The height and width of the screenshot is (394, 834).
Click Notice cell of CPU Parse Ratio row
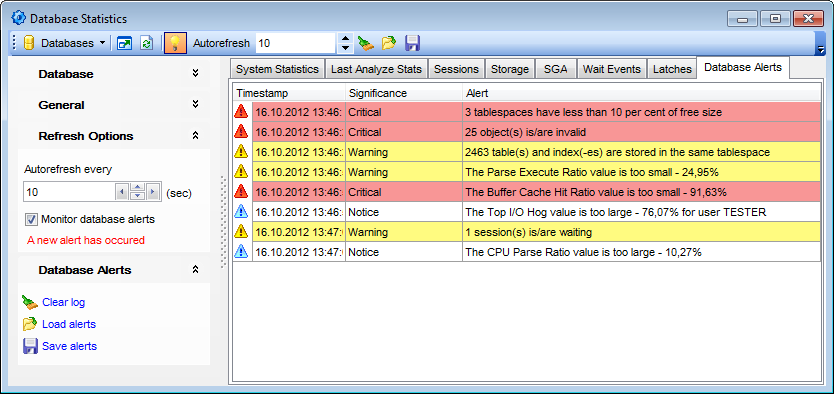coord(404,252)
